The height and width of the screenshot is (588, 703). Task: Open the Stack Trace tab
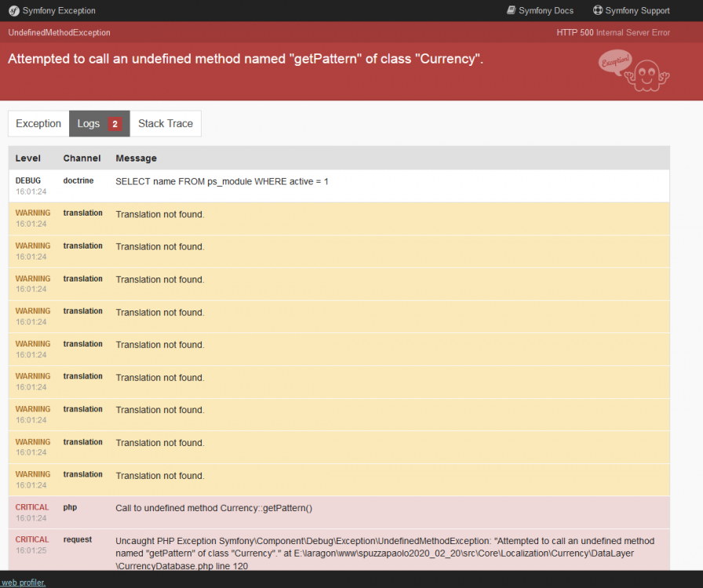tap(165, 123)
